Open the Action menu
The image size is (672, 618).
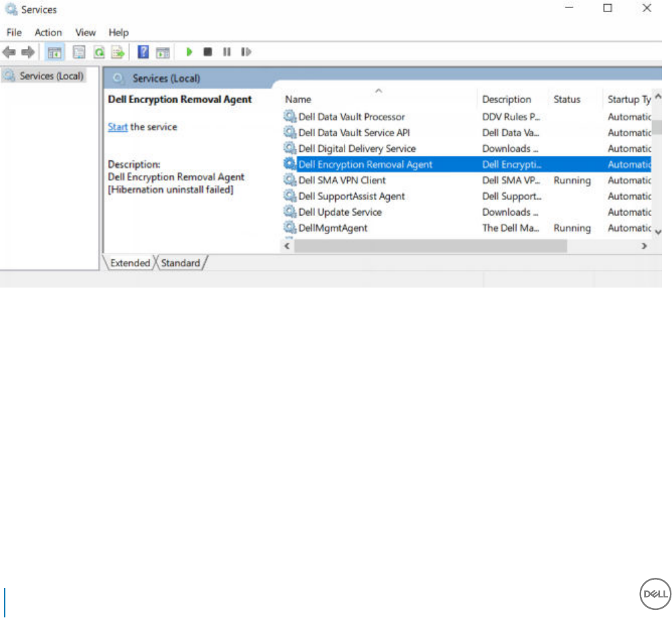(x=48, y=33)
